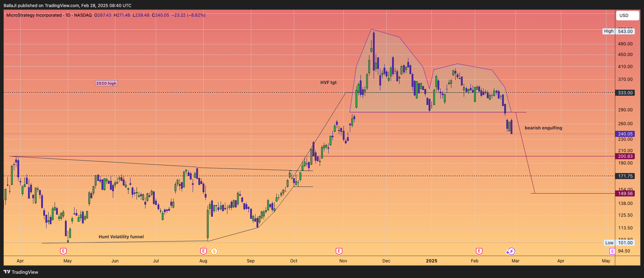Select the 'Hunt Volatility funnel' annotation

pyautogui.click(x=121, y=237)
